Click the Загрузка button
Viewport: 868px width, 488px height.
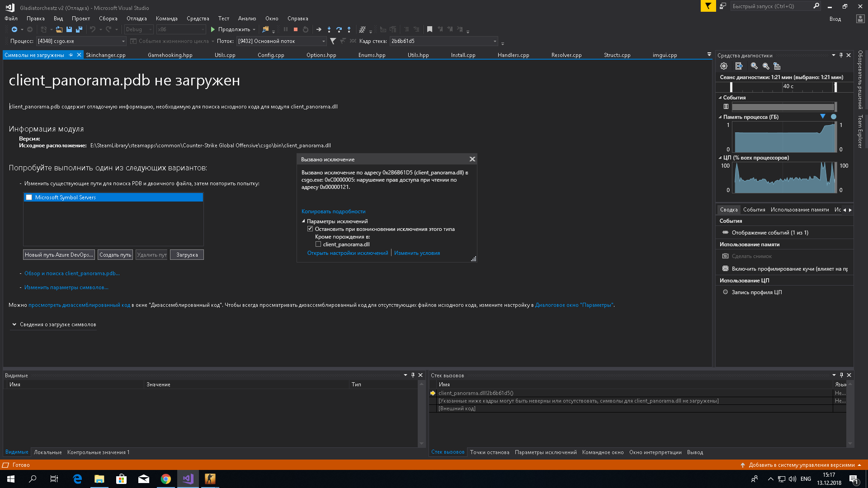pyautogui.click(x=187, y=255)
